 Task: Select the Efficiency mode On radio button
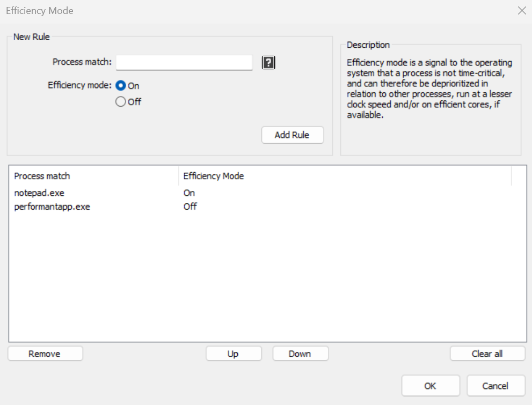(x=120, y=85)
